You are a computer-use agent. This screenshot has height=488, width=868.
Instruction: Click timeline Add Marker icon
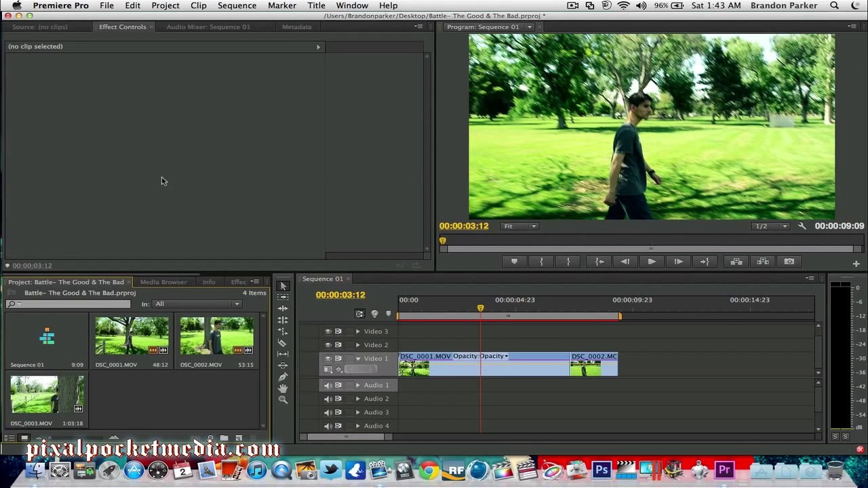click(388, 314)
